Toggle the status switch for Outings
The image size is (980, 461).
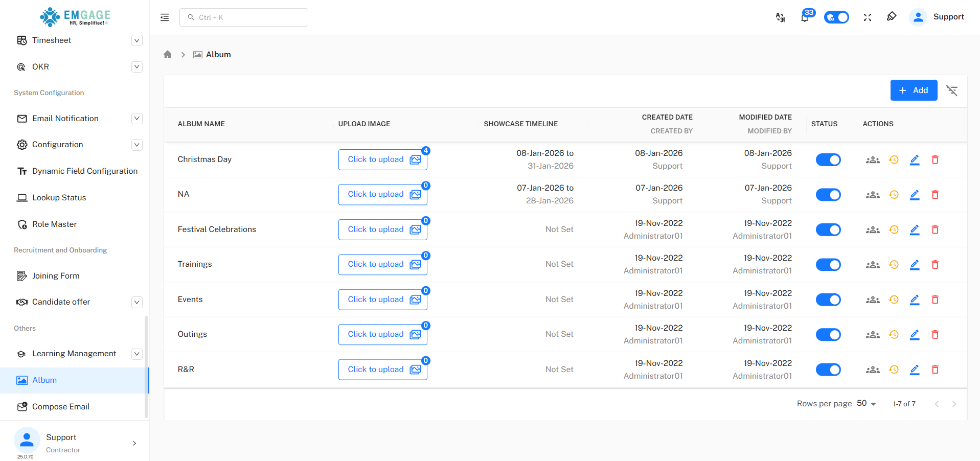tap(828, 335)
